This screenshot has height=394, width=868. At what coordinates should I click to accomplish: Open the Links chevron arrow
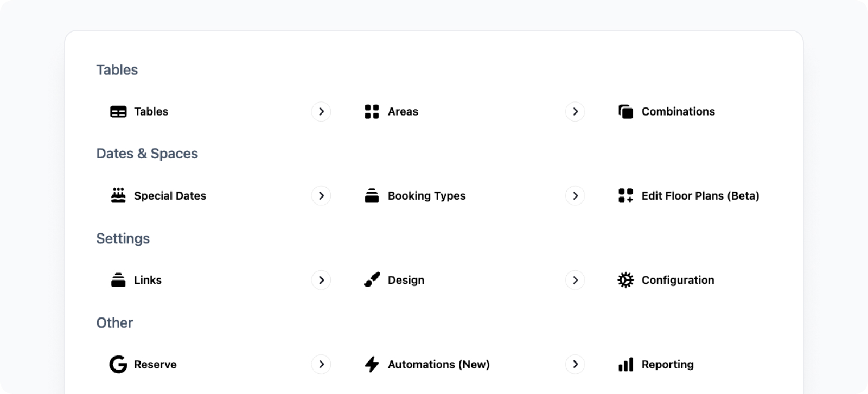pos(321,280)
